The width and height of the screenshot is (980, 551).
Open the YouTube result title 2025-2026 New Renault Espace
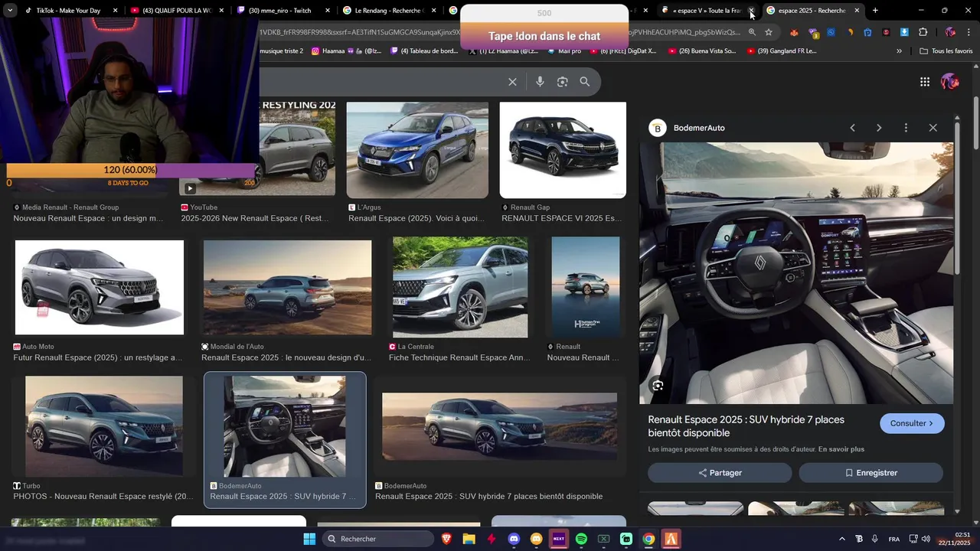click(255, 218)
